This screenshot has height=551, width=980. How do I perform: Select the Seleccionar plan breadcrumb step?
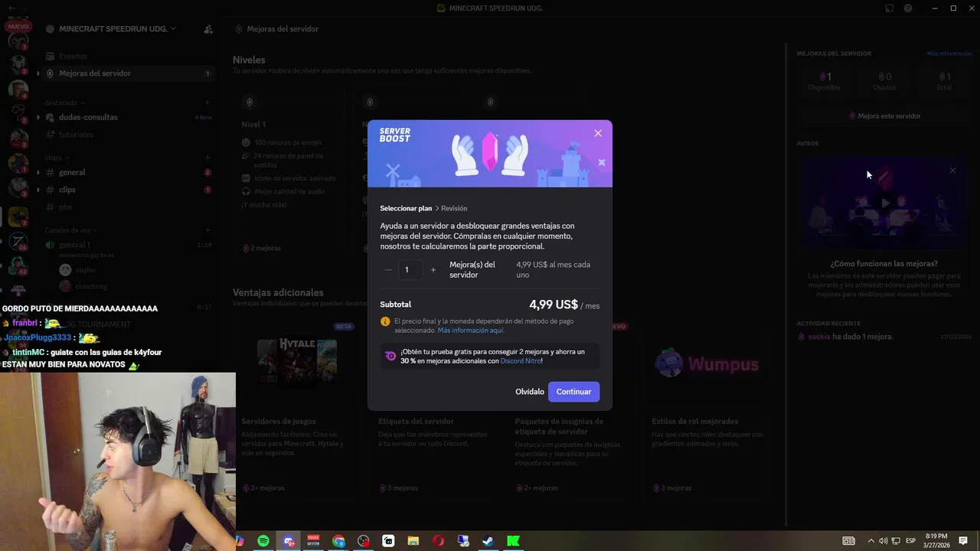click(406, 208)
